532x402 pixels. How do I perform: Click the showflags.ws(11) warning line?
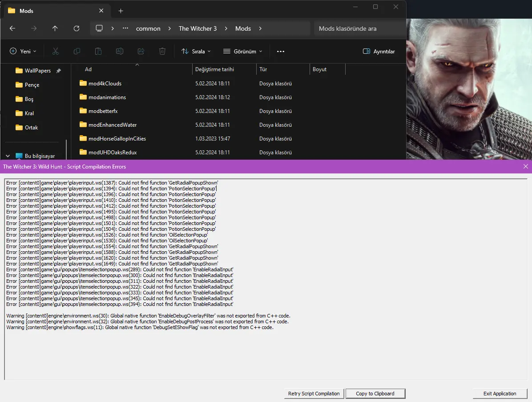coord(140,327)
